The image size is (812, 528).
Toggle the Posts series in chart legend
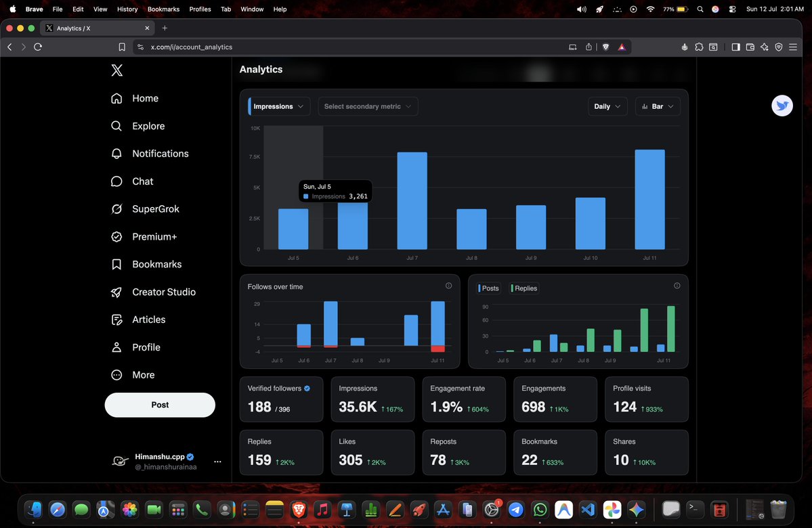(x=489, y=288)
